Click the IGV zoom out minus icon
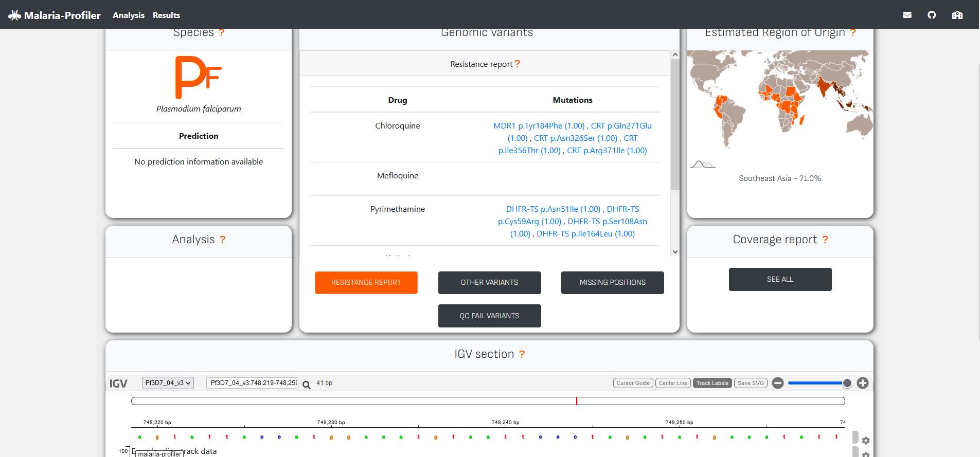The height and width of the screenshot is (457, 980). pyautogui.click(x=778, y=383)
